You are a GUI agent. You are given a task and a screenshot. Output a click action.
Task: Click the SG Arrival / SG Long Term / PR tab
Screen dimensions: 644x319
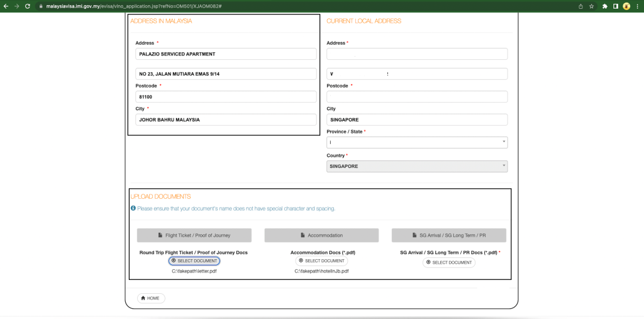[449, 235]
